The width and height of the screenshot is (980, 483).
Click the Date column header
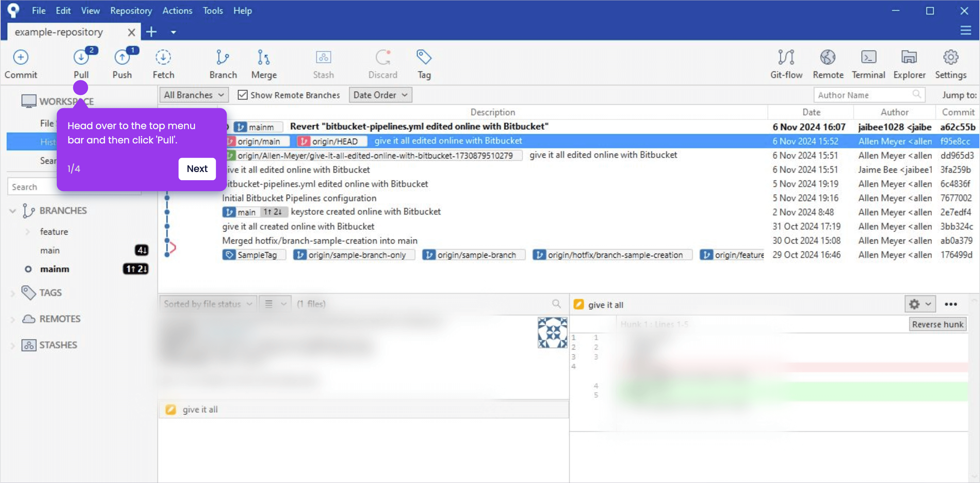(811, 112)
